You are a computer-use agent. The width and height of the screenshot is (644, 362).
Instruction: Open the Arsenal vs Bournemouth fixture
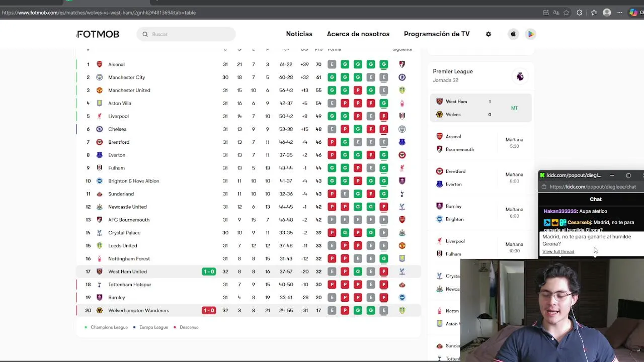pos(480,143)
